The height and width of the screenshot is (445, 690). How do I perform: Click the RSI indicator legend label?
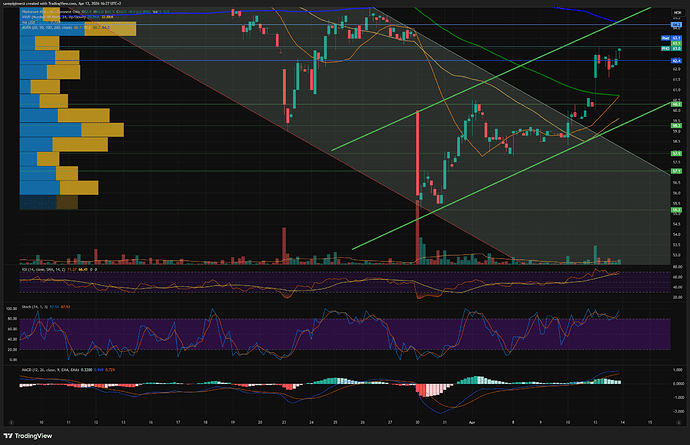pos(27,270)
